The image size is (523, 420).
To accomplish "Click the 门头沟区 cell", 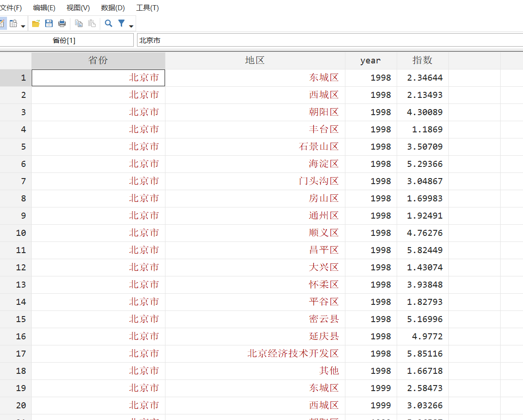I will pyautogui.click(x=255, y=181).
